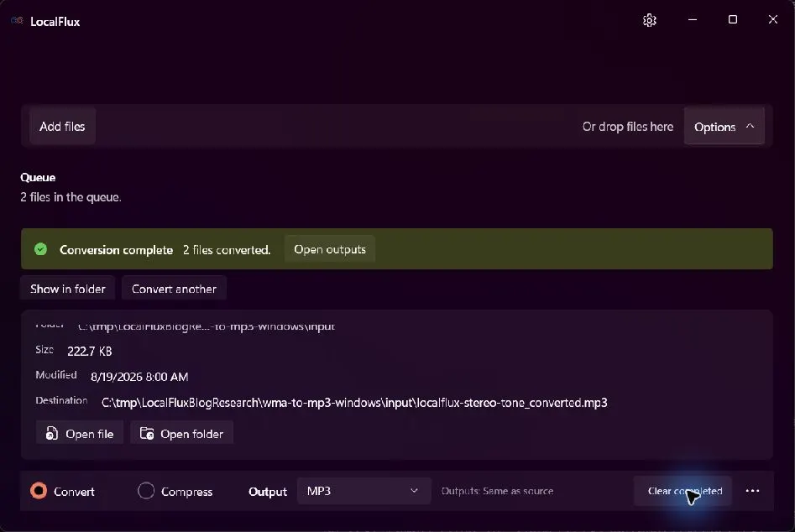Click the file size value 222.7 KB
This screenshot has width=795, height=532.
[x=90, y=351]
